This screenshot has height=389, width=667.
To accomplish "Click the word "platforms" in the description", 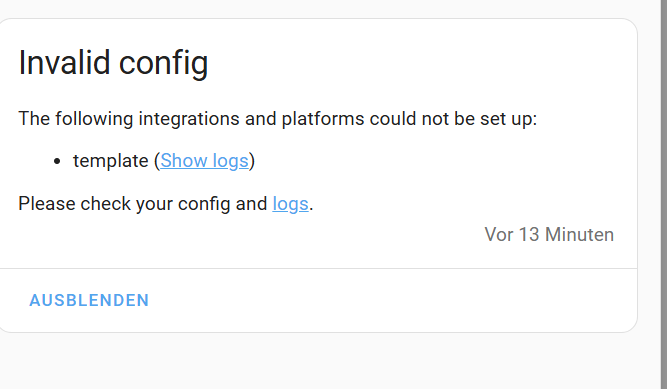I will click(x=323, y=119).
